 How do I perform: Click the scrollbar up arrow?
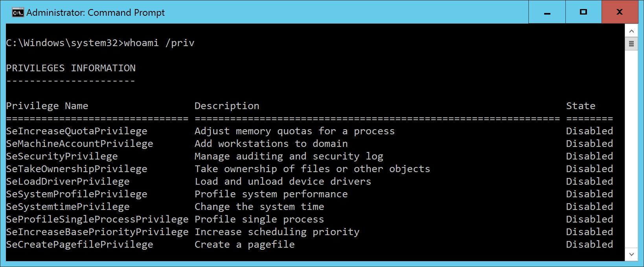coord(631,31)
